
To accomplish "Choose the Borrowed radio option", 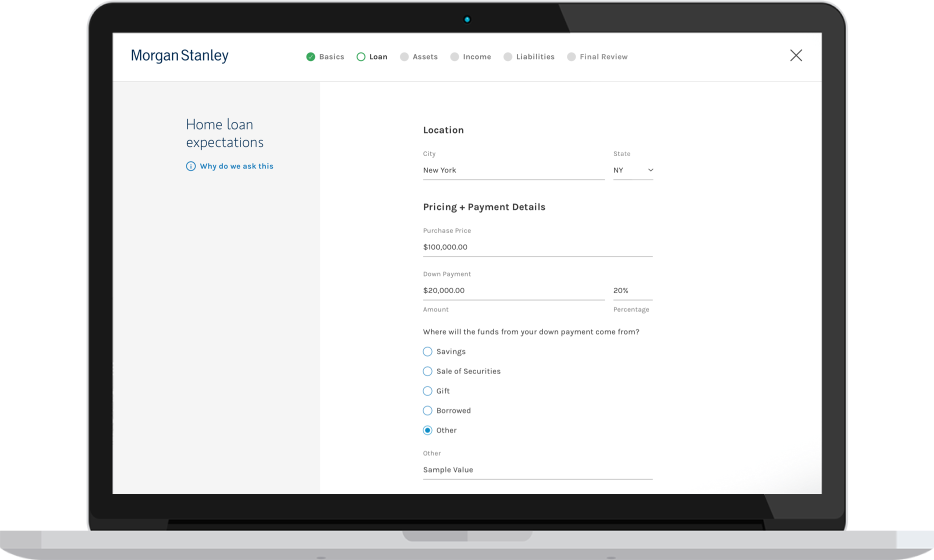I will [x=427, y=411].
